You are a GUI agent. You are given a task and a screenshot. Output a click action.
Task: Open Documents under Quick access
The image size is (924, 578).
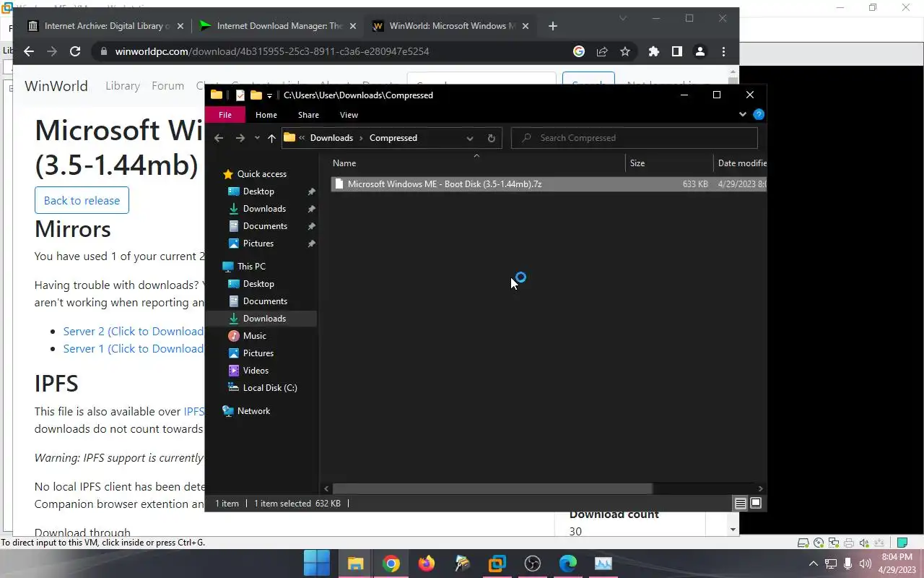click(x=265, y=226)
